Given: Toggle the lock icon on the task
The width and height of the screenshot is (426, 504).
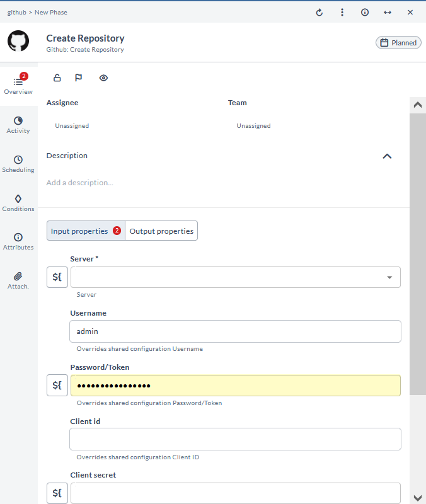Looking at the screenshot, I should click(57, 78).
